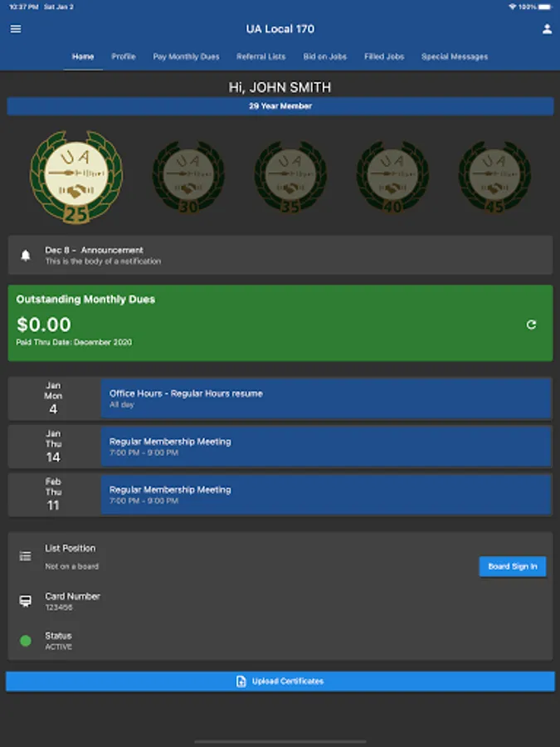This screenshot has width=560, height=747.
Task: Tap the List Position list icon
Action: (25, 556)
